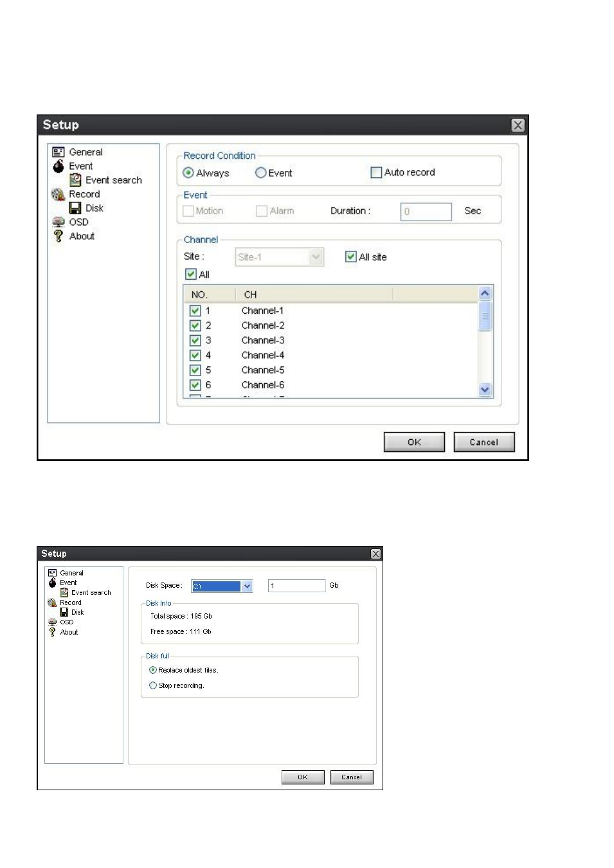Click Cancel in lower Setup window

point(352,777)
